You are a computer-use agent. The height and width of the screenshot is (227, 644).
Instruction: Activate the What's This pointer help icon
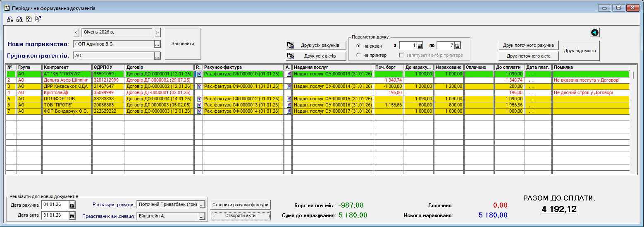point(38,19)
